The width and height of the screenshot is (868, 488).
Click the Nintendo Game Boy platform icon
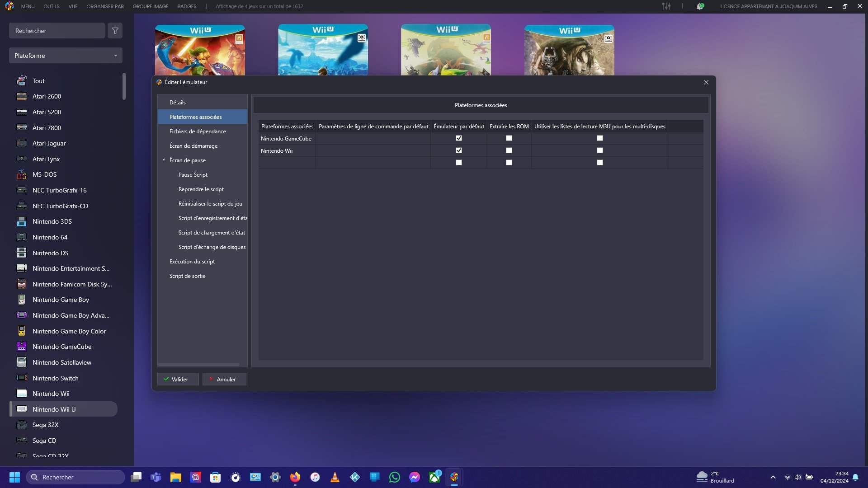click(x=22, y=300)
